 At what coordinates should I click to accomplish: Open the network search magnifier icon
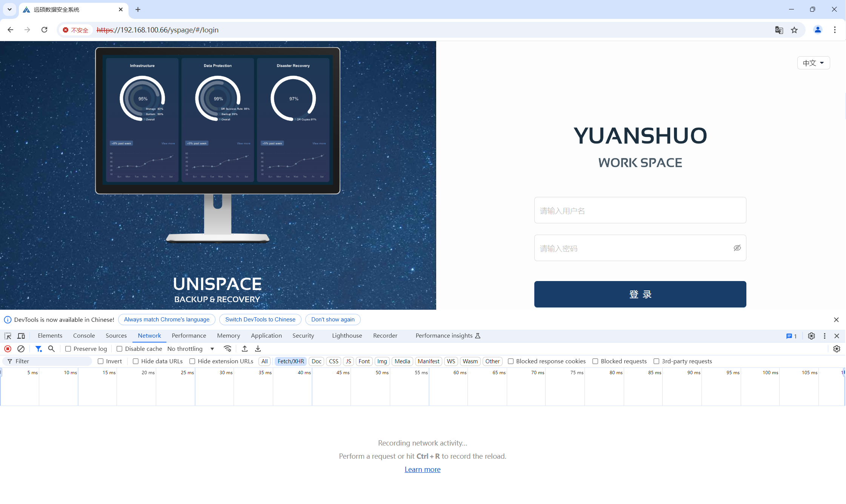click(x=51, y=349)
